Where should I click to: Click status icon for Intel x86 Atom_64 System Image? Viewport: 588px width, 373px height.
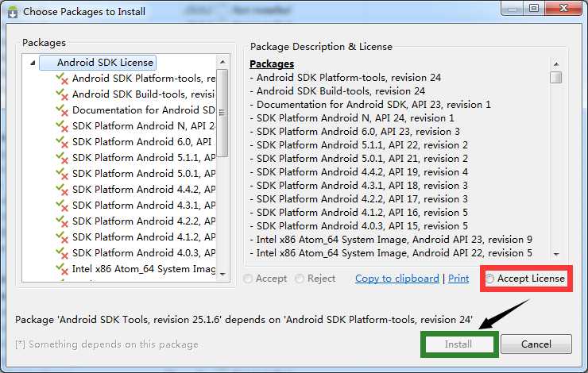point(61,269)
